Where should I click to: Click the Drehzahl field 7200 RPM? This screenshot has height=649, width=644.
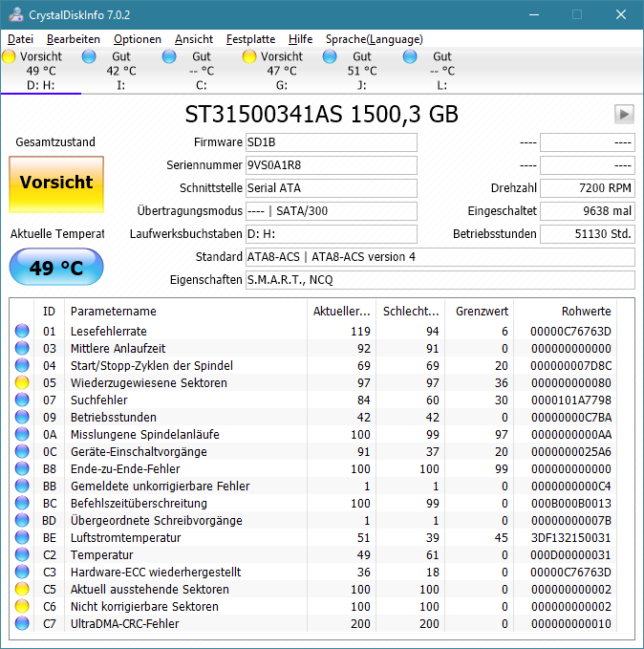pyautogui.click(x=588, y=188)
